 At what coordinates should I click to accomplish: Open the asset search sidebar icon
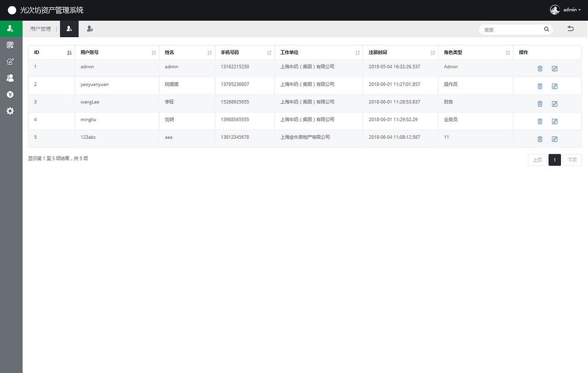click(x=10, y=45)
